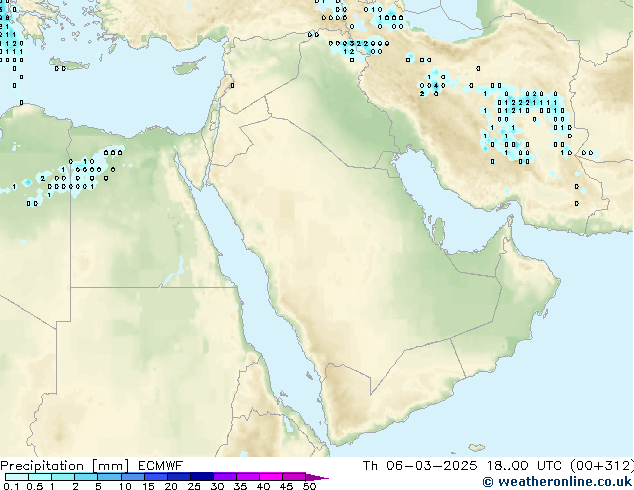
Task: Click the 15–20 mm blue legend swatch
Action: (x=156, y=477)
